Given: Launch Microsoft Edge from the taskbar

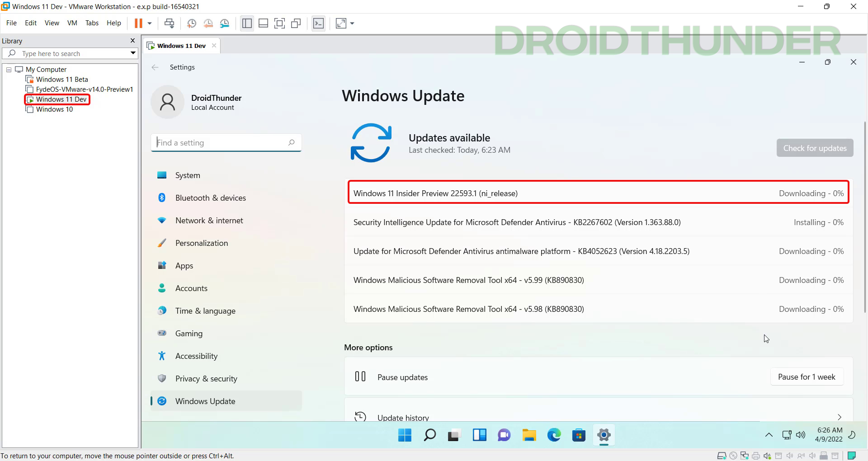Looking at the screenshot, I should 554,435.
